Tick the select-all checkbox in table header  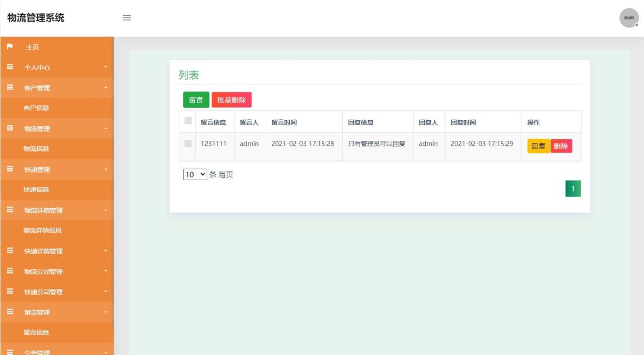[188, 121]
